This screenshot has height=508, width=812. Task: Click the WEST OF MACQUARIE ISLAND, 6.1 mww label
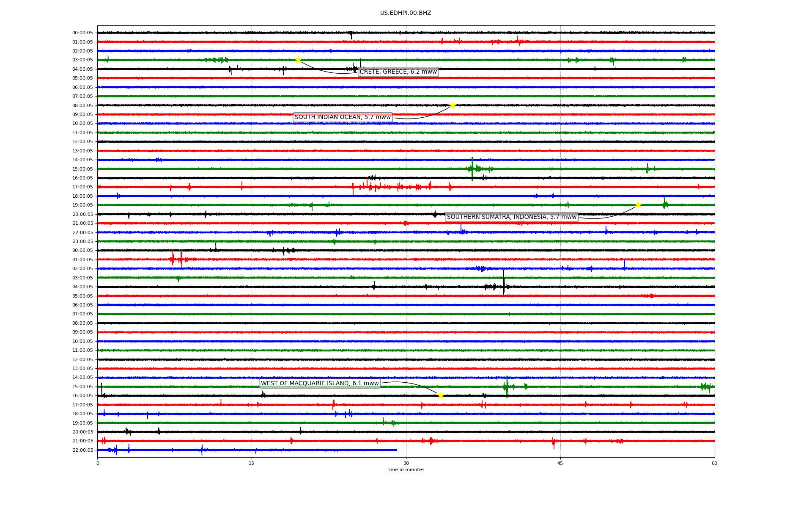(x=320, y=384)
